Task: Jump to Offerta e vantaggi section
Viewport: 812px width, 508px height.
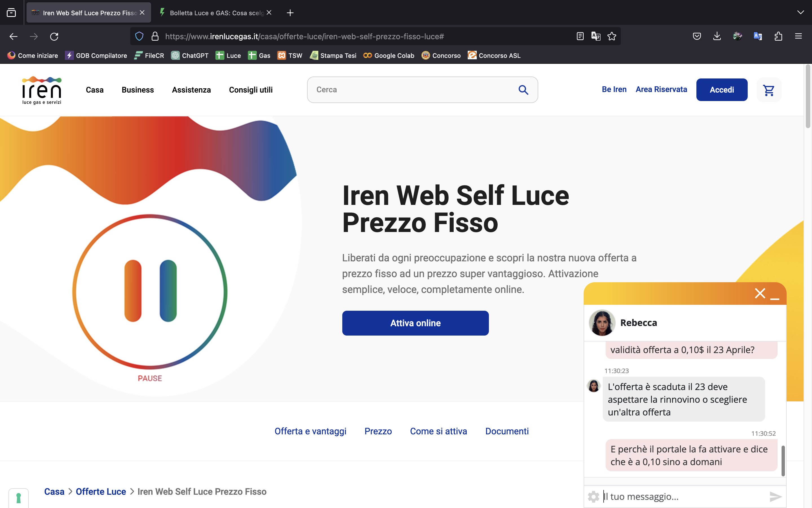Action: (x=310, y=431)
